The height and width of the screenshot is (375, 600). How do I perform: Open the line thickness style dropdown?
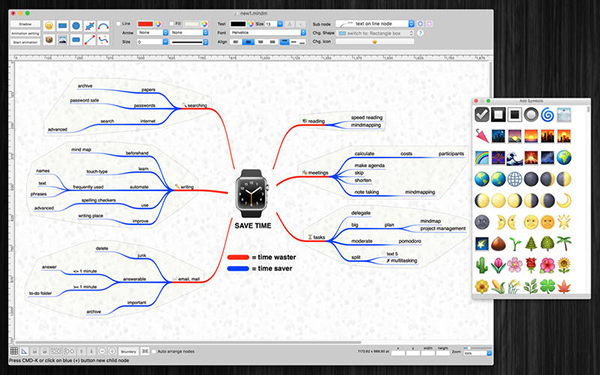tap(189, 42)
